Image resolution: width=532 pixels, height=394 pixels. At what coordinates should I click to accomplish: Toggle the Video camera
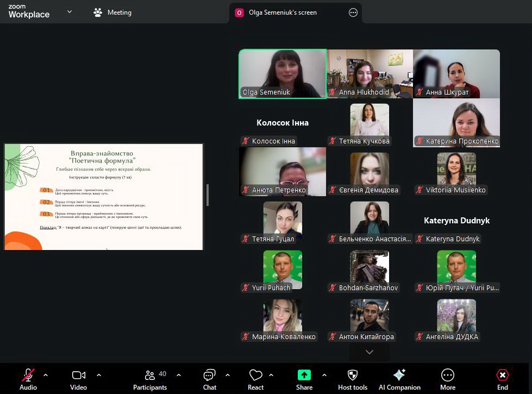pos(78,375)
